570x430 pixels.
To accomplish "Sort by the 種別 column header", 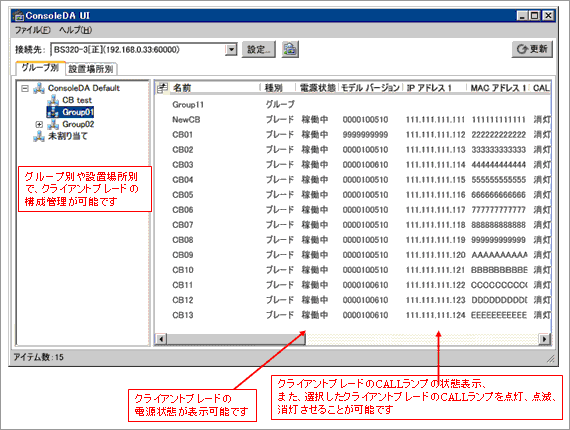I will [x=278, y=88].
